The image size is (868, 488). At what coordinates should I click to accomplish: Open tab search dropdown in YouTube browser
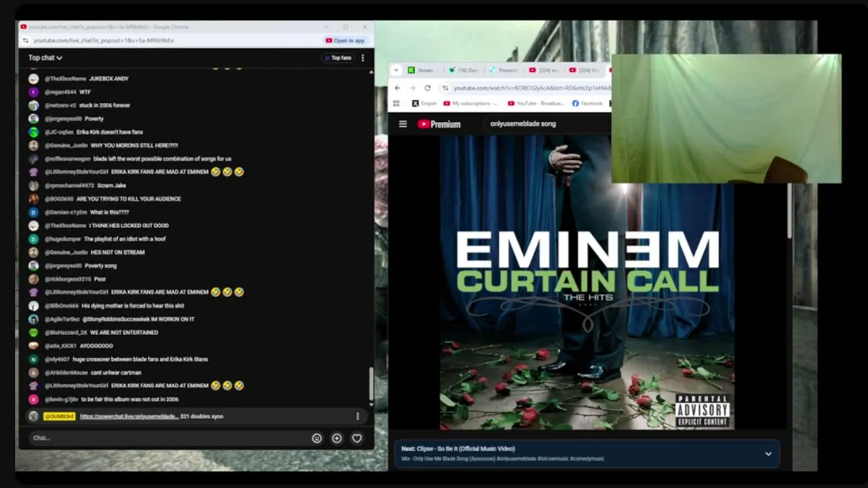tap(397, 70)
